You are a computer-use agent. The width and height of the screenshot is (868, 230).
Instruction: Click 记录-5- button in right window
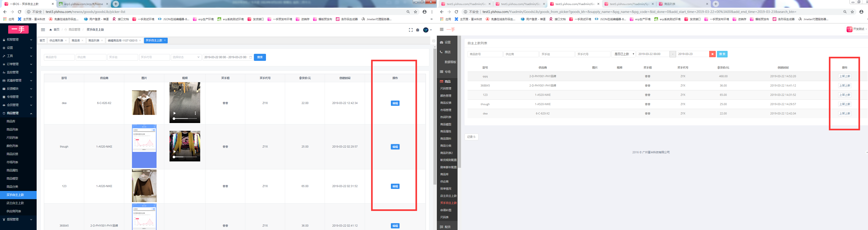click(471, 137)
